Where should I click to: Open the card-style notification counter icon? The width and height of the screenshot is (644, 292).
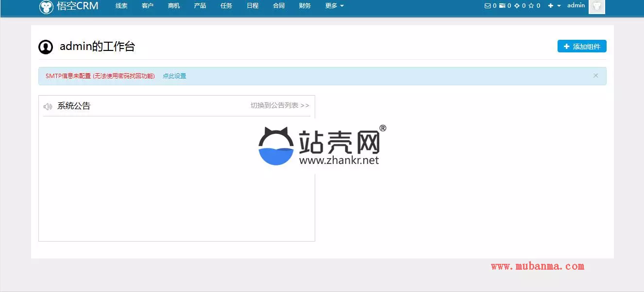pyautogui.click(x=502, y=6)
